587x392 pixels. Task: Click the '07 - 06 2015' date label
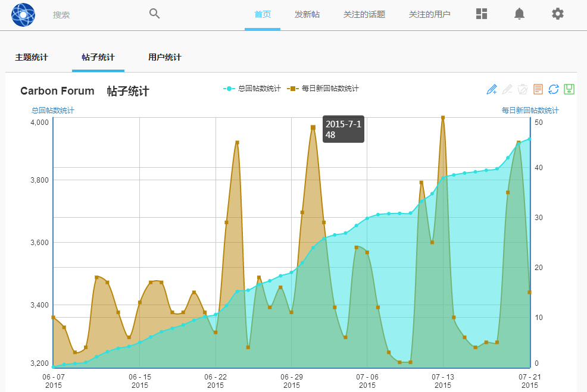(367, 381)
